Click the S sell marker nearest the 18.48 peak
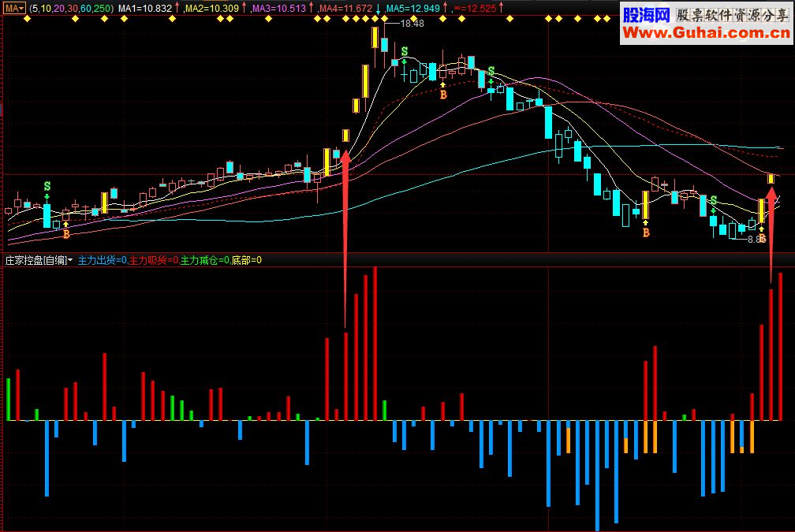Screen dimensions: 795x532 (404, 52)
